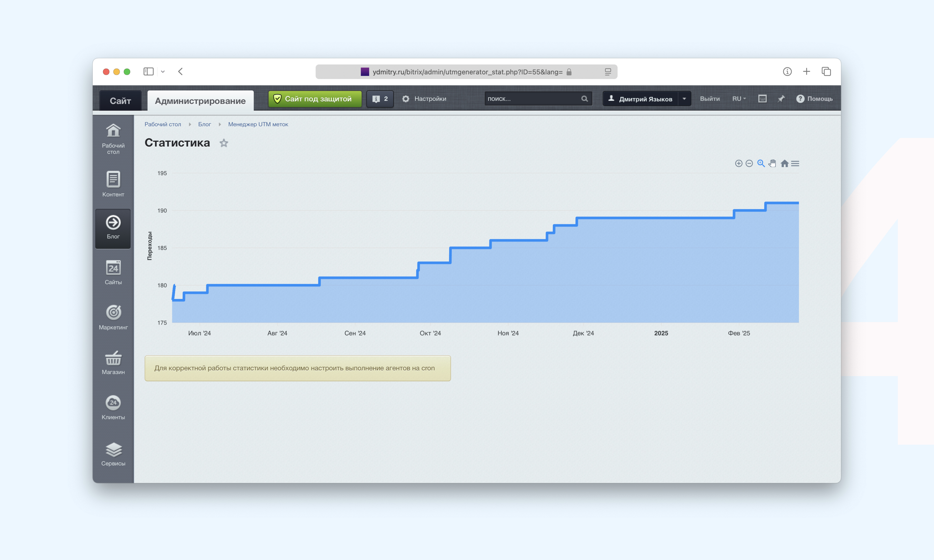The image size is (934, 560).
Task: Open Клиенты section in sidebar
Action: [x=113, y=408]
